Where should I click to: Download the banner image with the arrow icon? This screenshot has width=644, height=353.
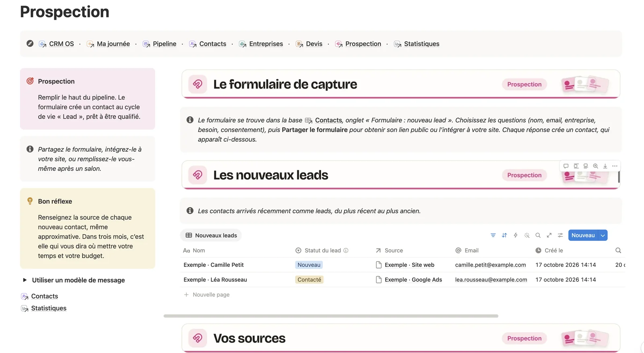click(605, 166)
